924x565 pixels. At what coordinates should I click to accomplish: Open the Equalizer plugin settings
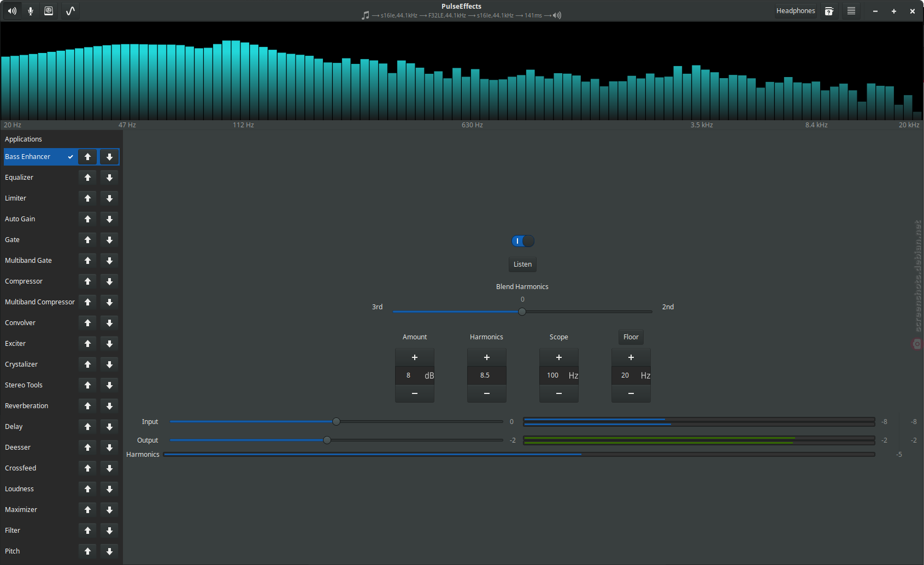(19, 178)
